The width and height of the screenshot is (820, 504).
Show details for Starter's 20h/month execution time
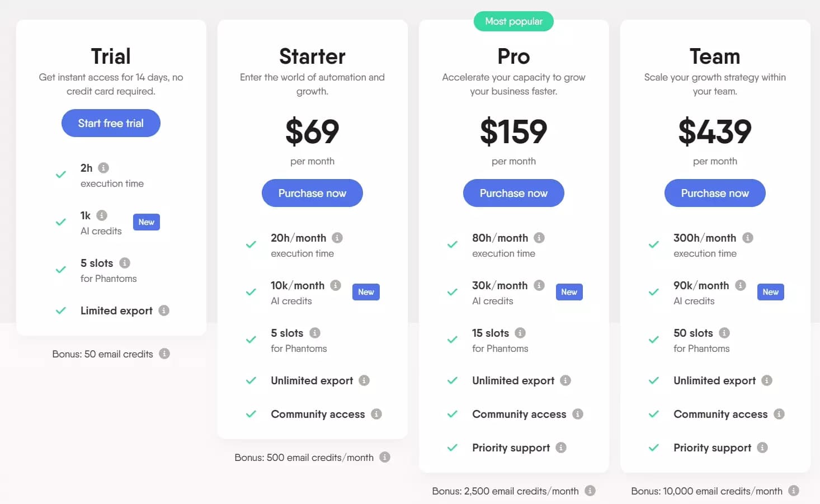point(338,237)
